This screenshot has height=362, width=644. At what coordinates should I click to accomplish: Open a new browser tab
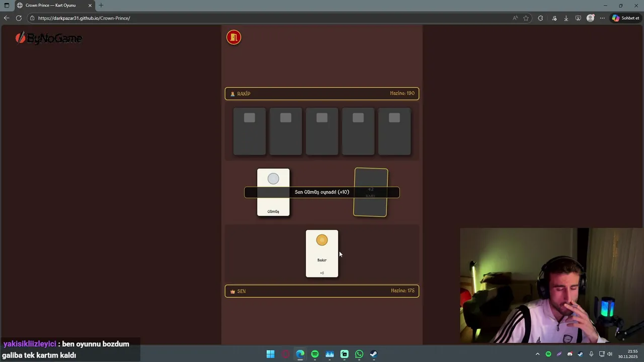pyautogui.click(x=101, y=6)
